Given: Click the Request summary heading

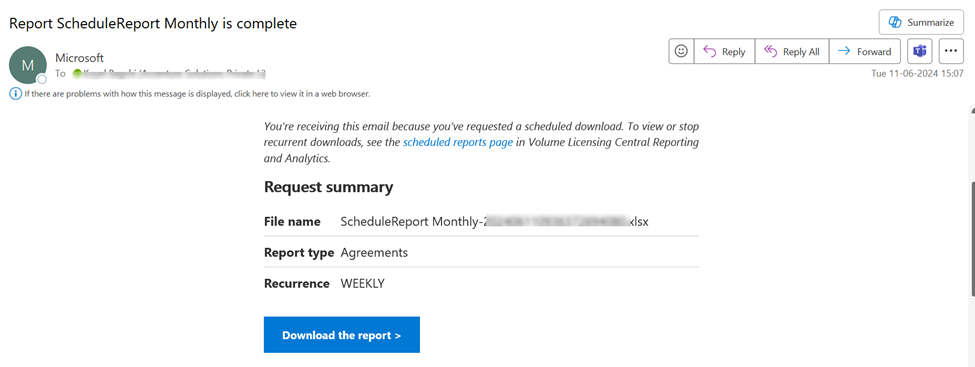Looking at the screenshot, I should click(x=328, y=187).
